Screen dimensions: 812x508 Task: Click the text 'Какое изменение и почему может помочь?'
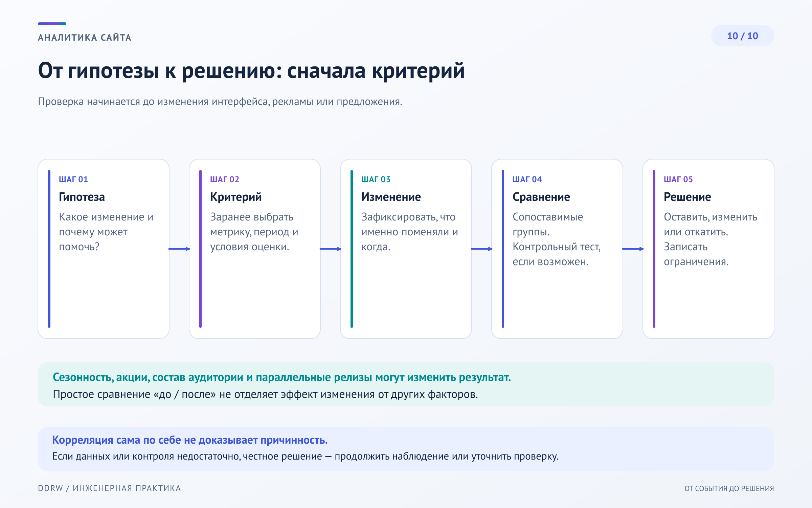click(x=106, y=232)
